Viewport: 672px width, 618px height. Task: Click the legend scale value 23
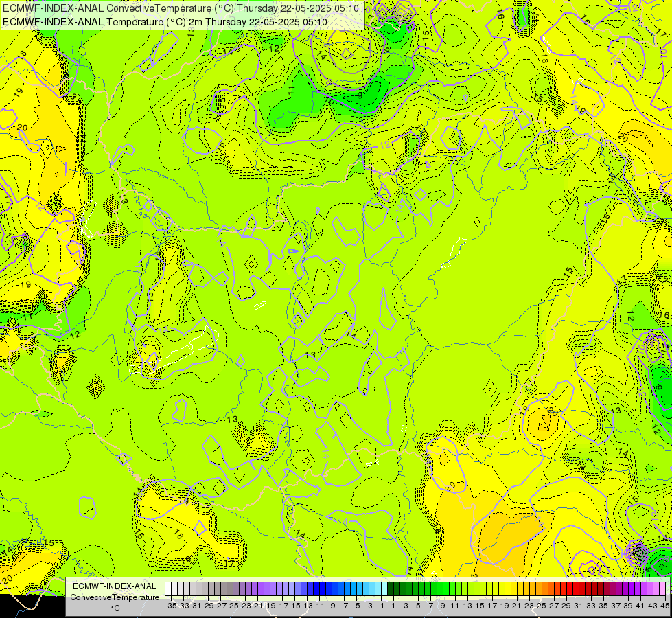(x=529, y=606)
